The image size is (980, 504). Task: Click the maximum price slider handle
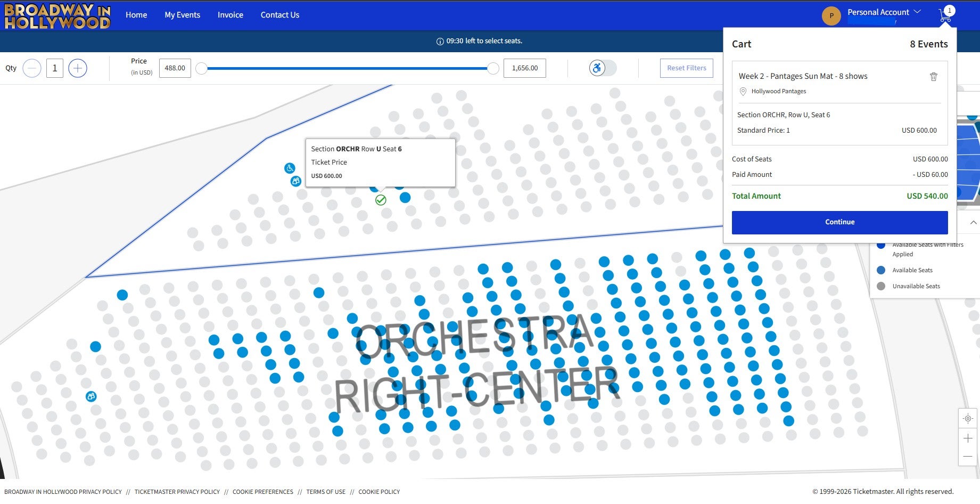(493, 68)
